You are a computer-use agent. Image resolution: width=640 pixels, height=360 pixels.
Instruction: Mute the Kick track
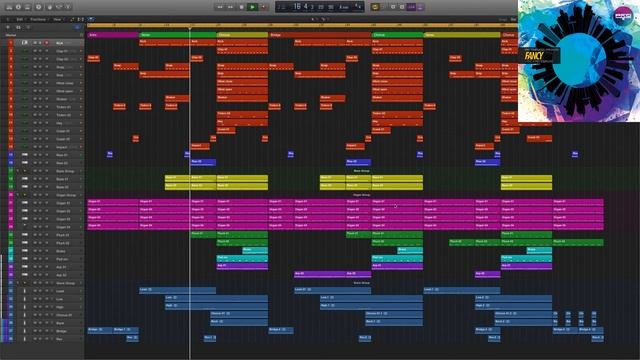click(x=35, y=43)
